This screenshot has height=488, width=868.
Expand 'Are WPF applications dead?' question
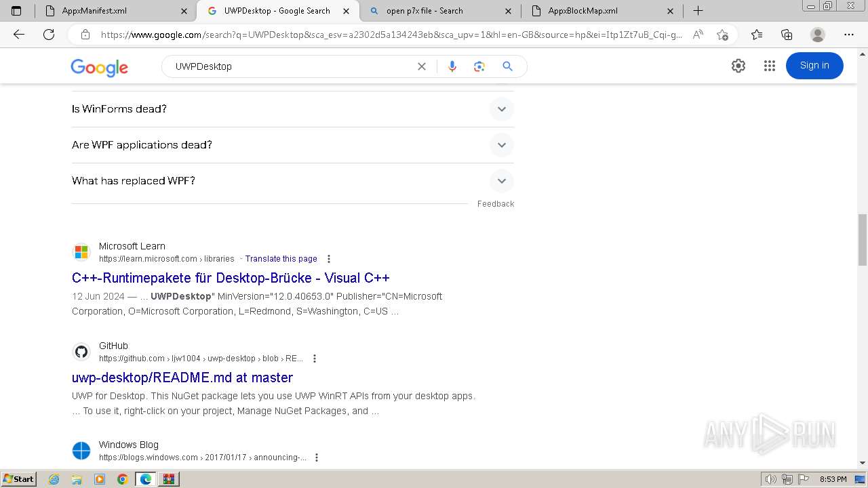pyautogui.click(x=293, y=145)
